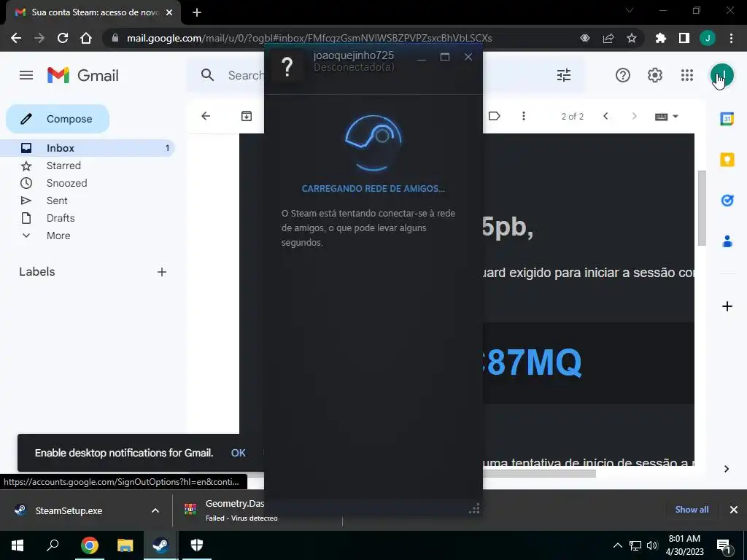Screen dimensions: 747x560
Task: Open input tools keyboard dropdown
Action: (x=667, y=117)
